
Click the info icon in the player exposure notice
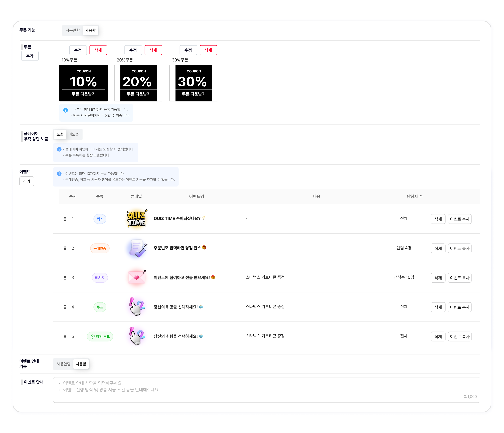(x=59, y=149)
